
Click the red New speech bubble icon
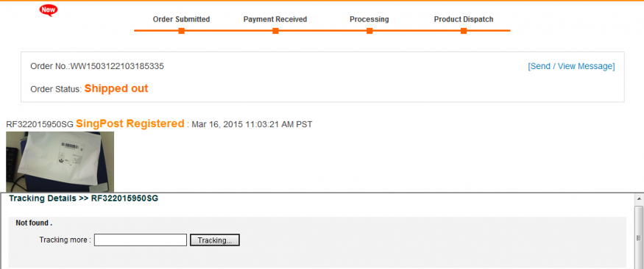pyautogui.click(x=48, y=10)
